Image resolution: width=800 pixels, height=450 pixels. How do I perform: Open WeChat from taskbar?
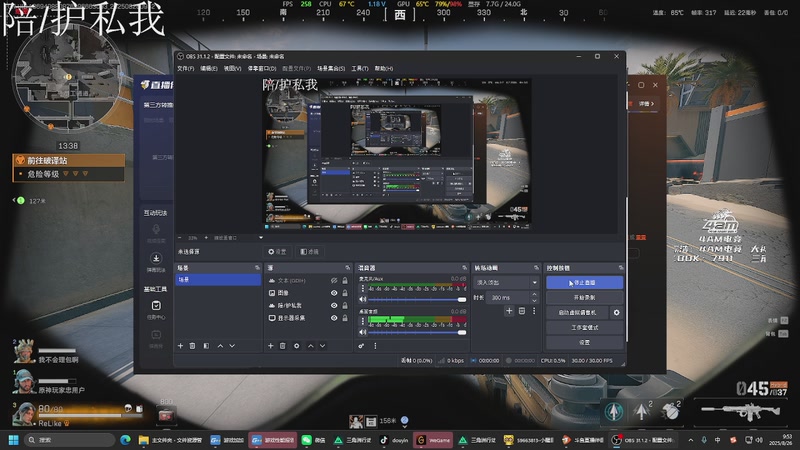pyautogui.click(x=313, y=440)
